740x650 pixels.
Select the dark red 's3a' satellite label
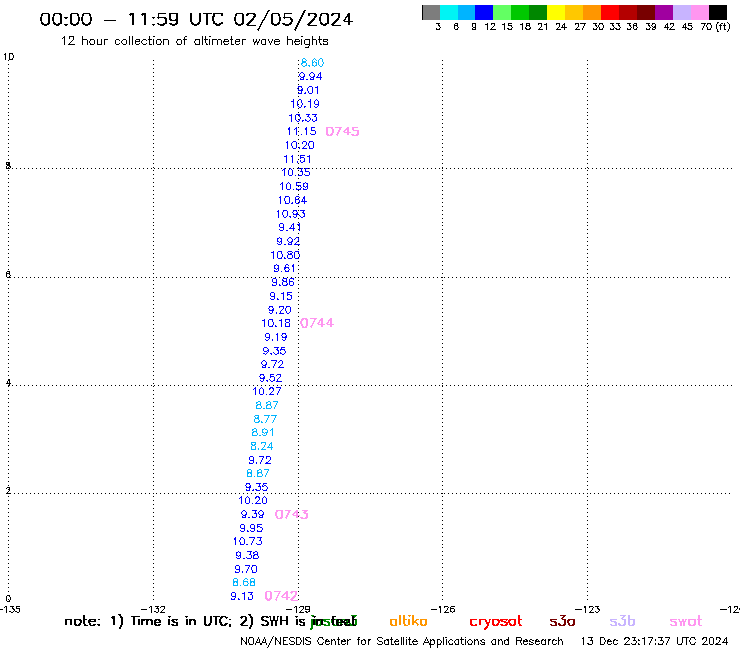[x=563, y=621]
